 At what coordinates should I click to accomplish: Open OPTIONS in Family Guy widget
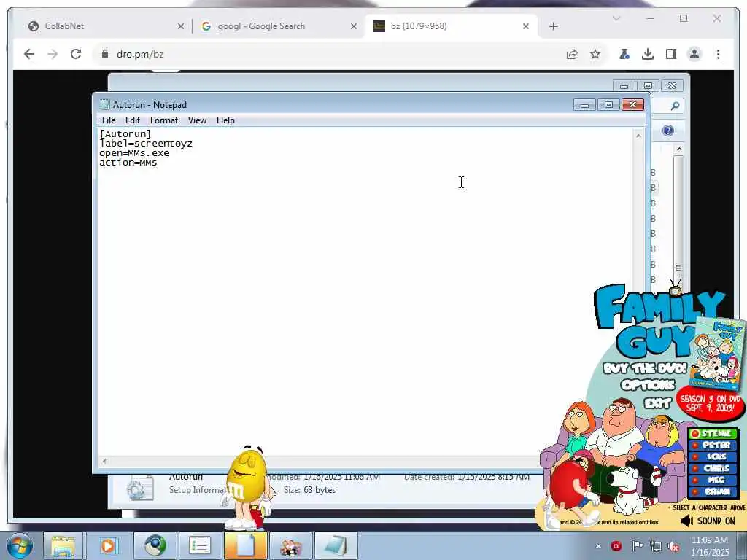point(648,385)
